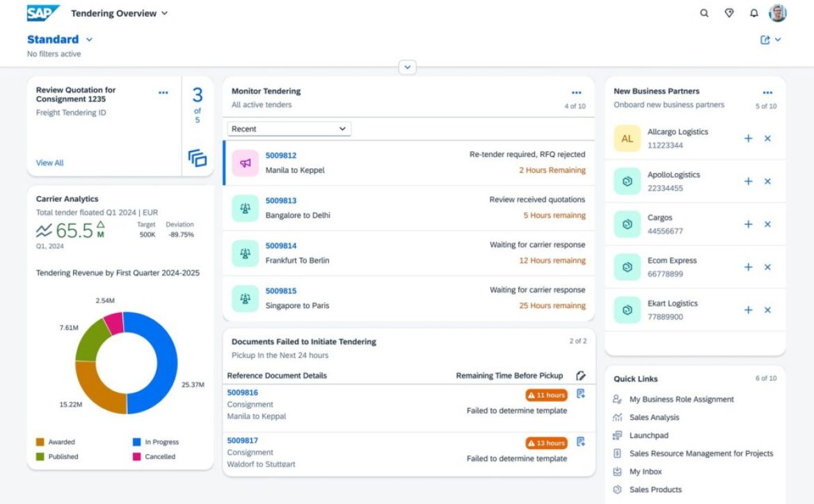The image size is (814, 504).
Task: Click the diamond icon in header
Action: tap(729, 13)
